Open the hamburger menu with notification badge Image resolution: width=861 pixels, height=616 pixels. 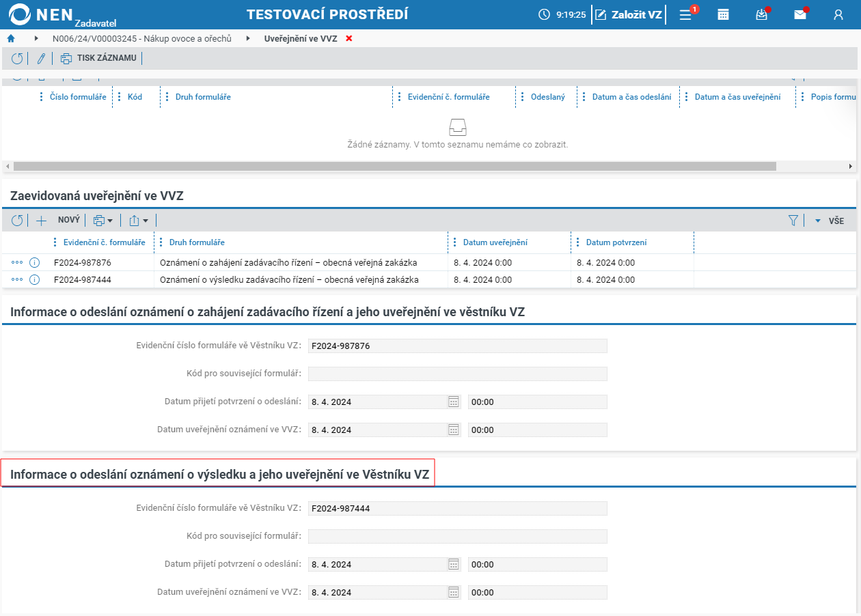tap(686, 14)
